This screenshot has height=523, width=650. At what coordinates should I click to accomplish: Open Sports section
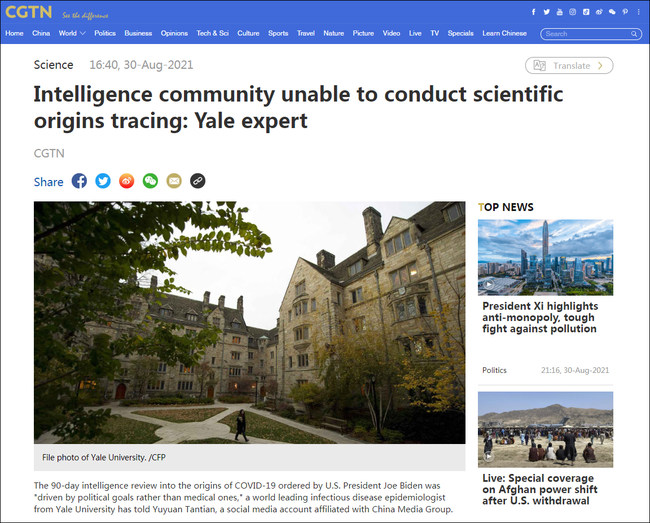coord(278,33)
